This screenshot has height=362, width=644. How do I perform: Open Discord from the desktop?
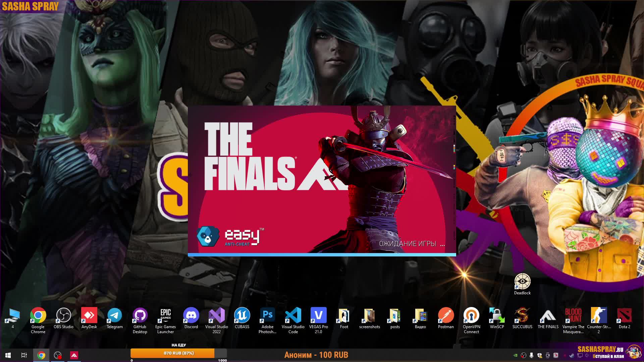191,317
